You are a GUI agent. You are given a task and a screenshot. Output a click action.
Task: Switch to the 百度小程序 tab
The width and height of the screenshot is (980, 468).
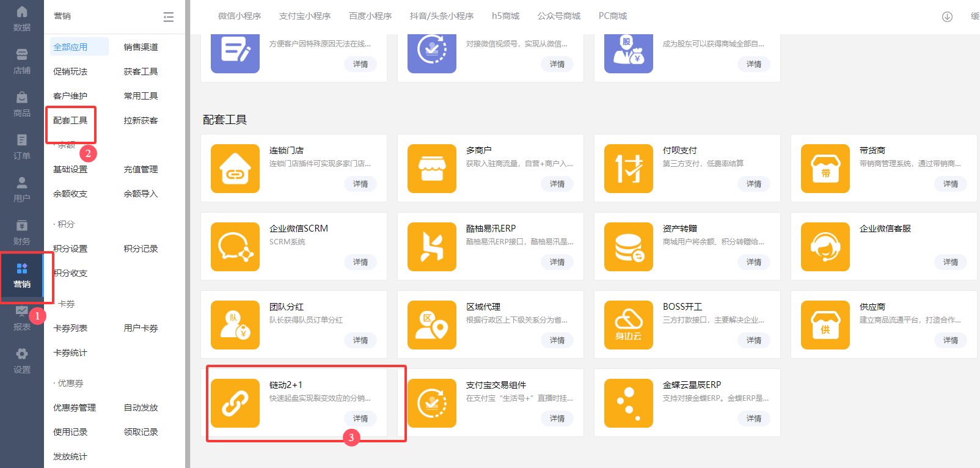[x=370, y=16]
